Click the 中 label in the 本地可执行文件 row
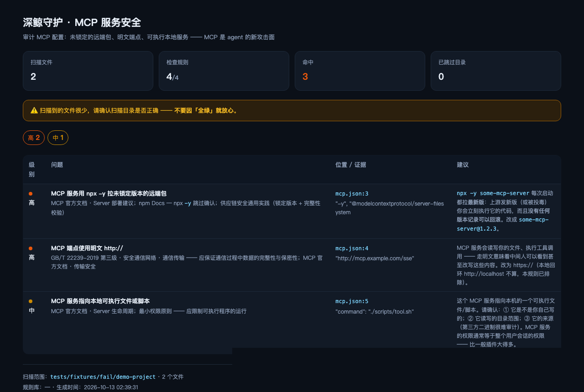584x392 pixels. tap(31, 311)
